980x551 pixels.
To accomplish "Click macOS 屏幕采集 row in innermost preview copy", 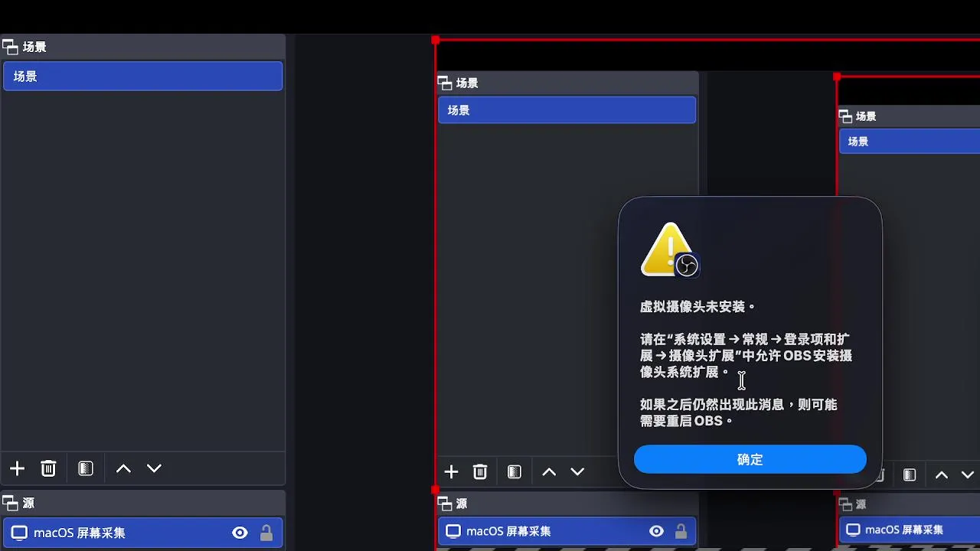I will 910,530.
